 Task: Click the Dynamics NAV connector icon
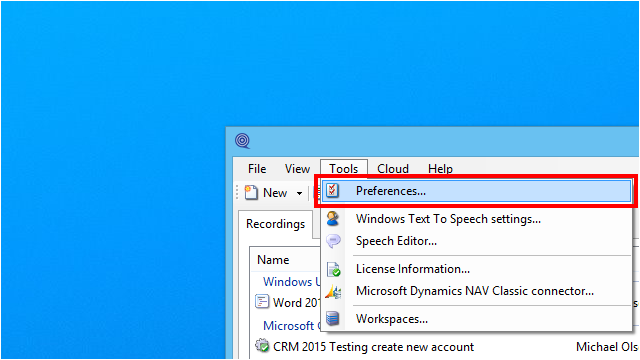click(x=333, y=291)
